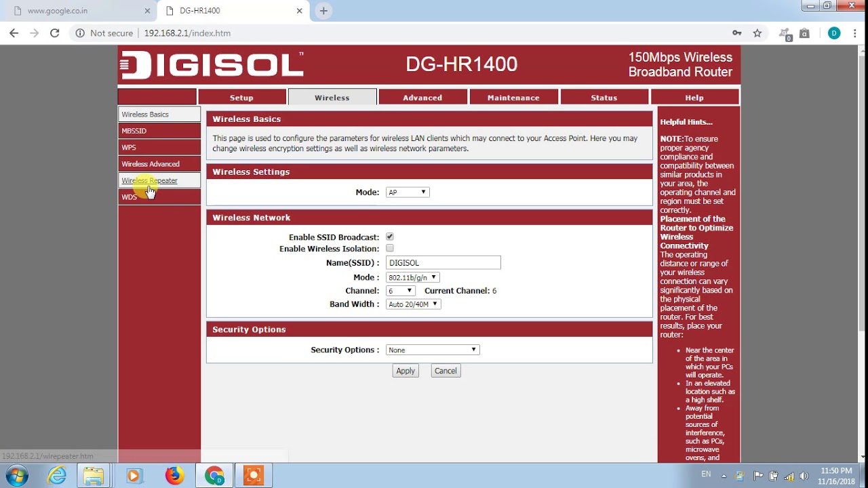868x488 pixels.
Task: Click the Apply button
Action: coord(406,371)
